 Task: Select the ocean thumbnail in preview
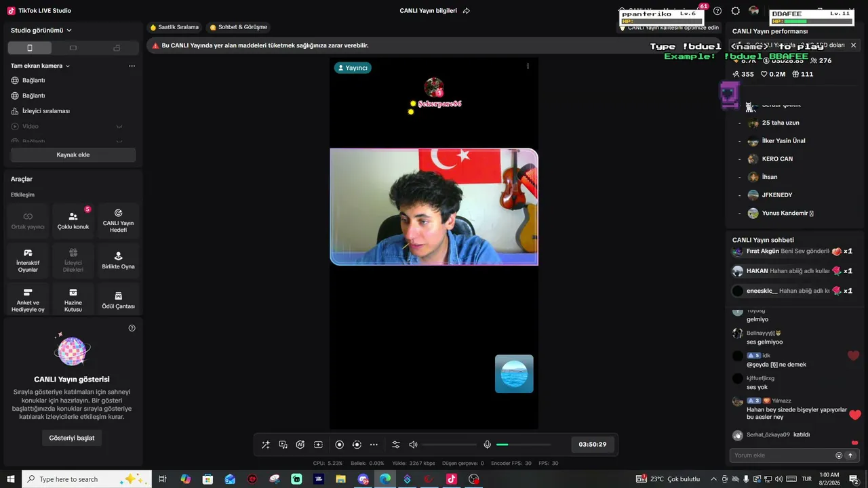514,373
